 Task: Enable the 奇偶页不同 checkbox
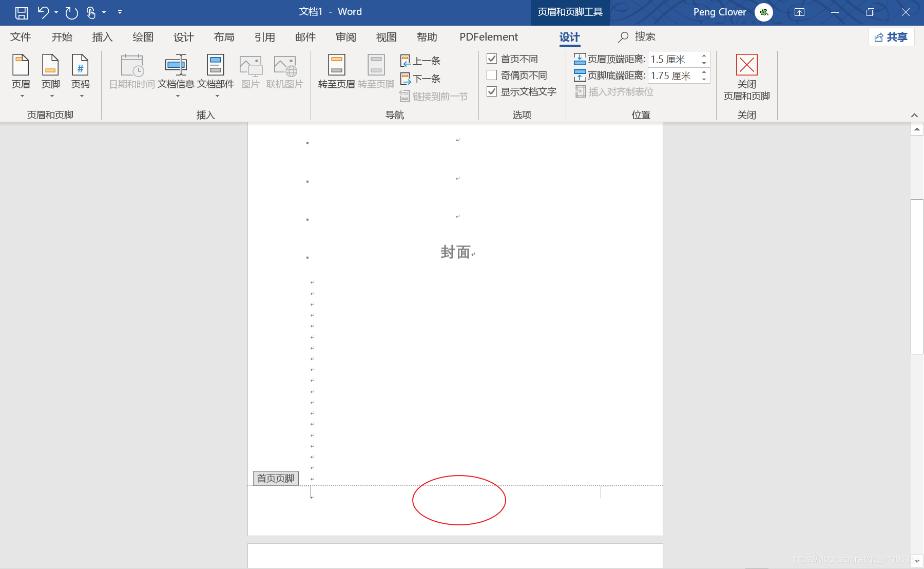pyautogui.click(x=492, y=75)
